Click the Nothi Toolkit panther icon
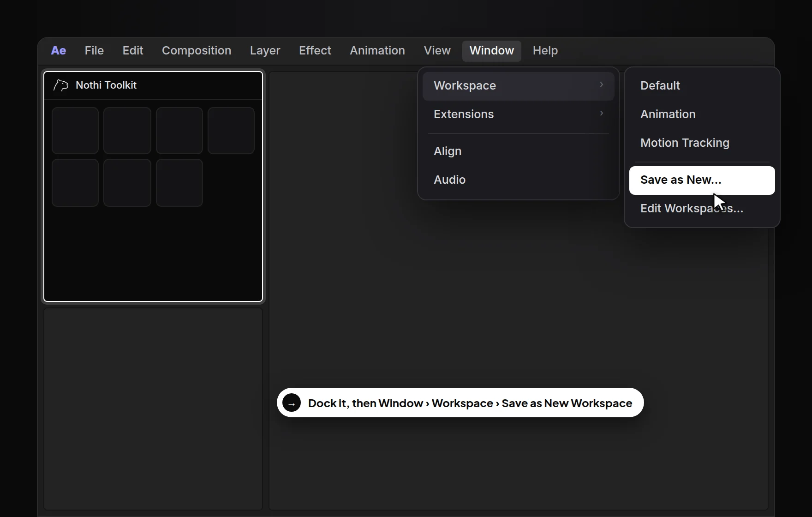Screen dimensions: 812x517 60,85
